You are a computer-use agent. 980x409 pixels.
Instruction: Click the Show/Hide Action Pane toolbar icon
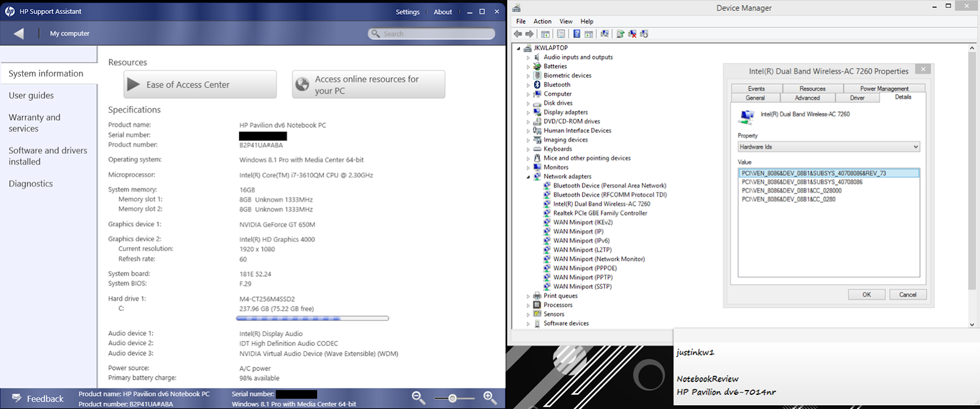tap(589, 34)
